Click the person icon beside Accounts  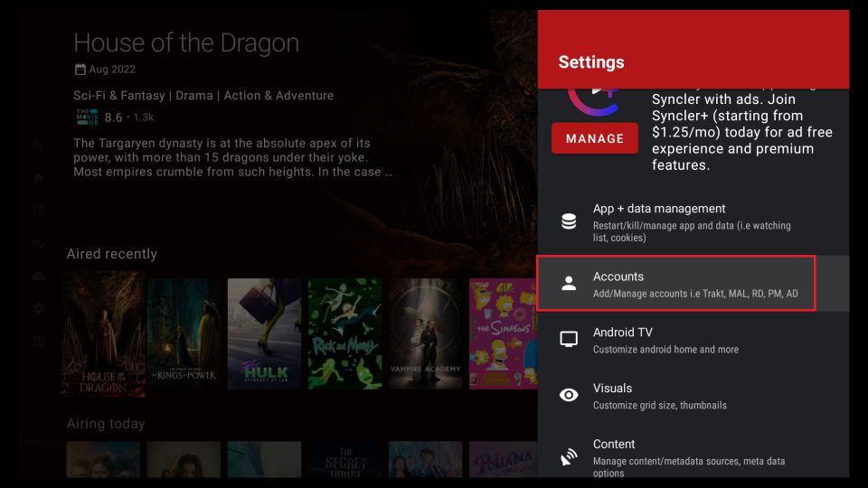pos(569,283)
